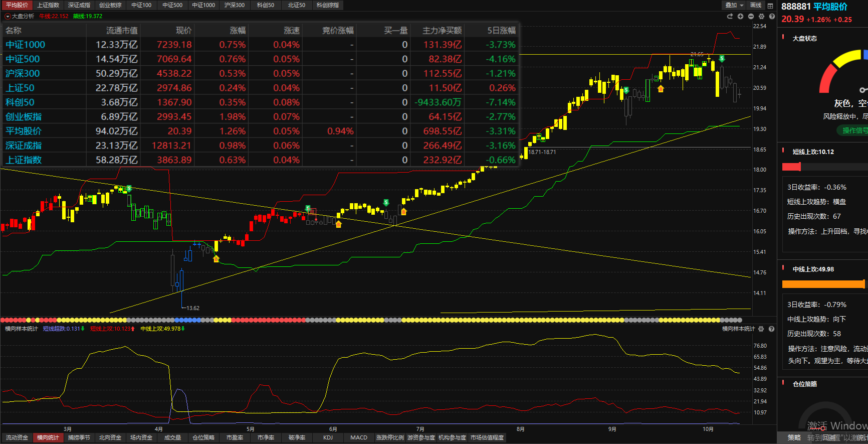Open the 叠加 dropdown menu
Screen dimensions: 868x444
click(x=734, y=6)
